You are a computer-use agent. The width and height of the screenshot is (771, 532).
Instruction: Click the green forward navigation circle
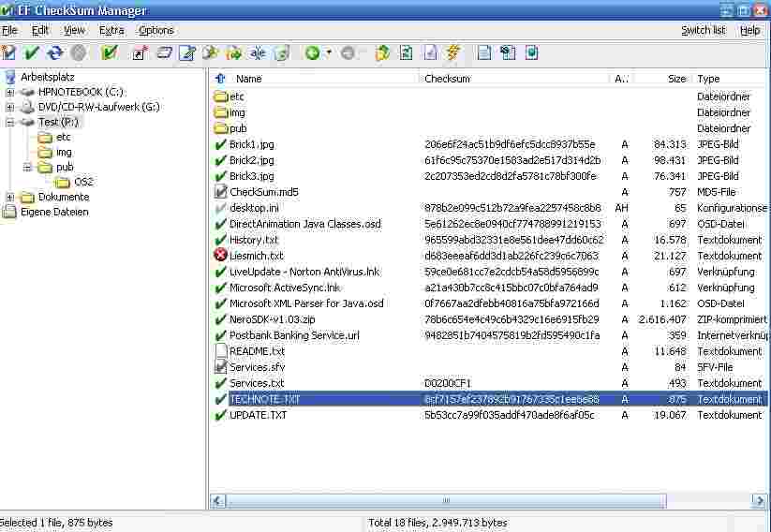point(312,52)
